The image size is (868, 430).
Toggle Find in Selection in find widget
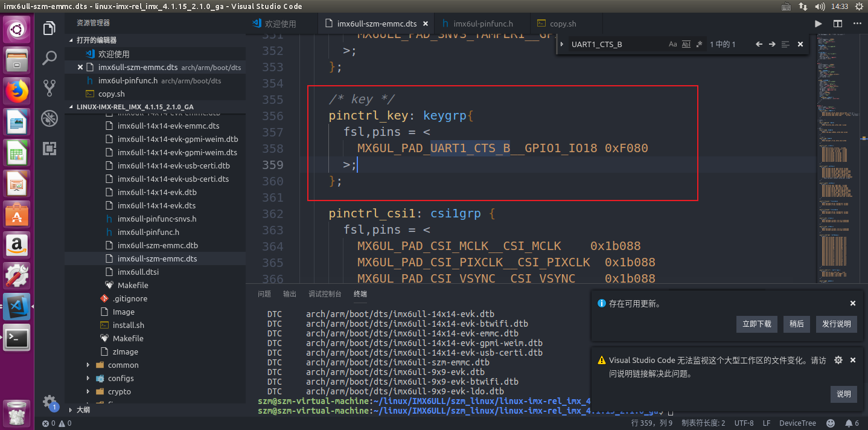point(785,44)
